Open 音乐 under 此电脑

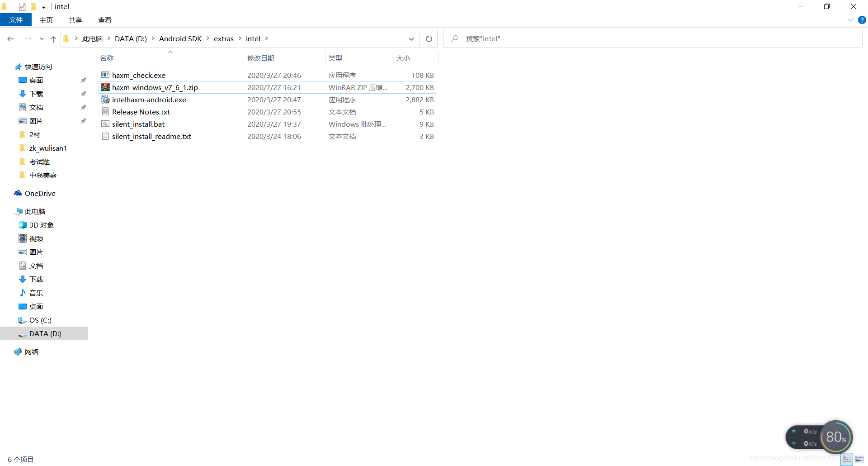point(36,293)
